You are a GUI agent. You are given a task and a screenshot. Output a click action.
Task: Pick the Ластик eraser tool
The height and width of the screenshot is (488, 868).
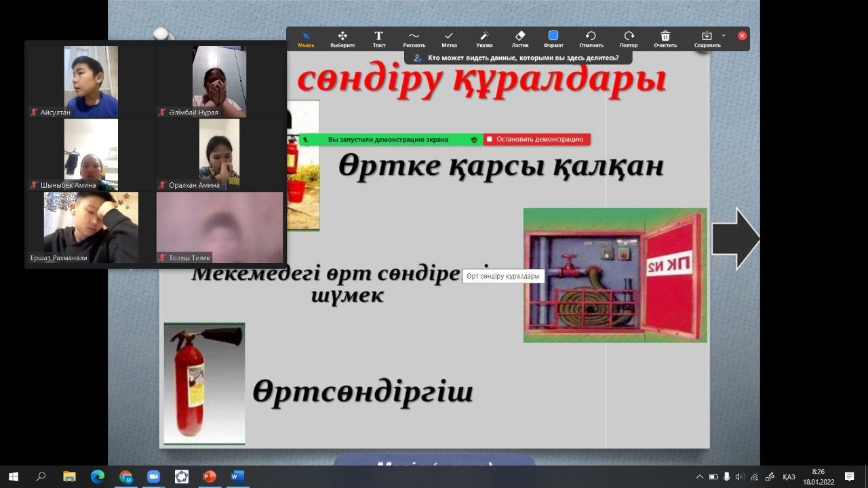[x=520, y=39]
